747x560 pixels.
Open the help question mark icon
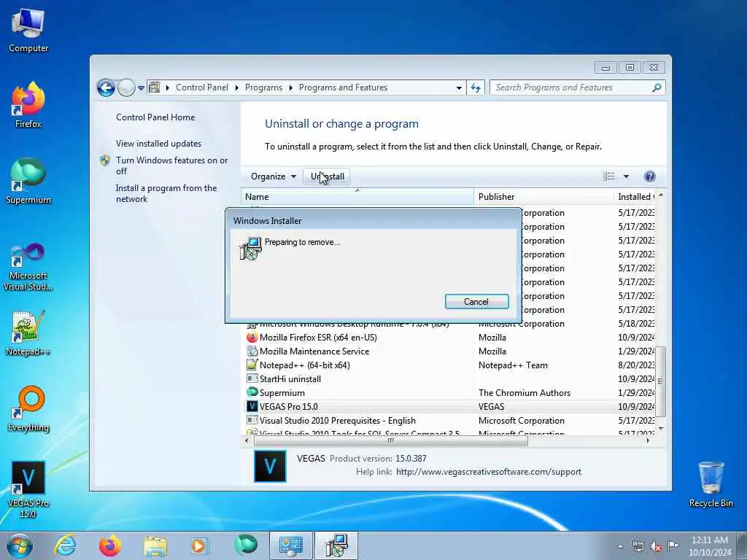pyautogui.click(x=649, y=176)
